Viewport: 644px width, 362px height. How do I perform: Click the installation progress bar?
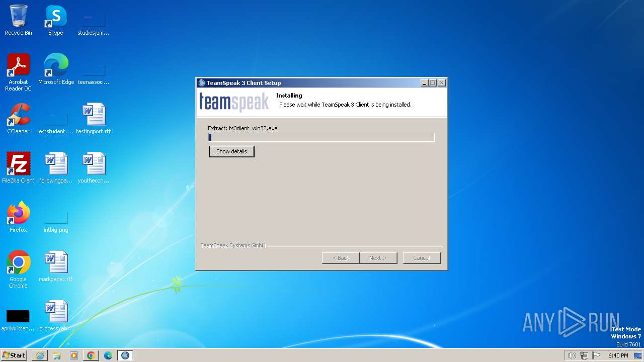coord(321,137)
